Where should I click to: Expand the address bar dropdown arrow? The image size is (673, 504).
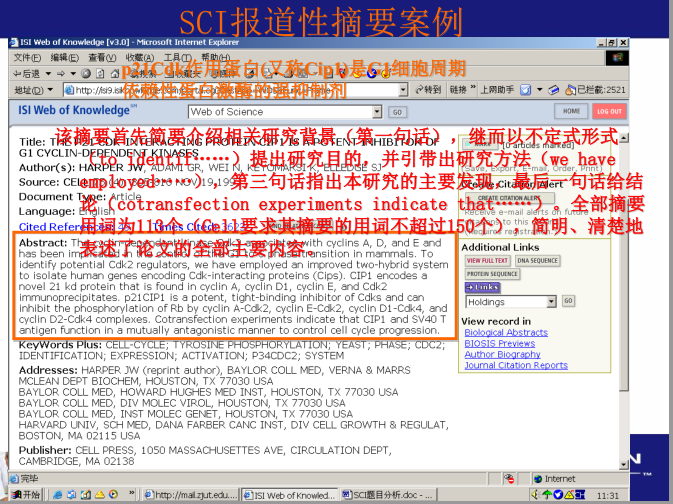tap(403, 90)
